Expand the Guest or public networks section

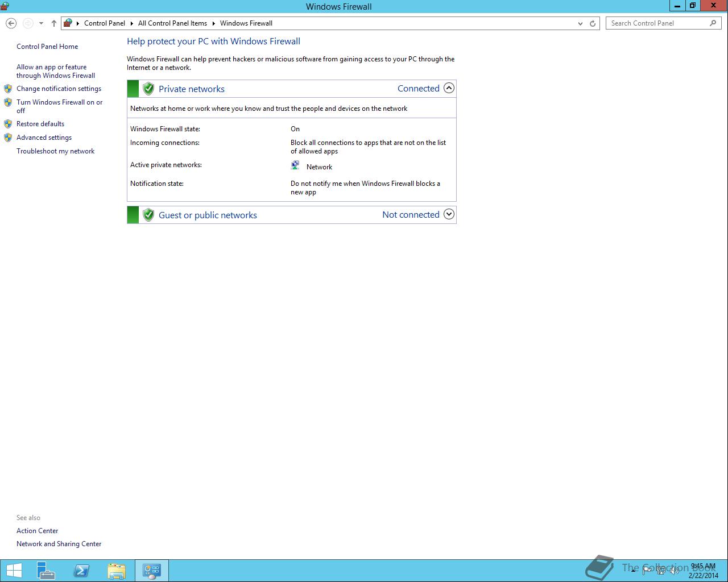coord(449,214)
